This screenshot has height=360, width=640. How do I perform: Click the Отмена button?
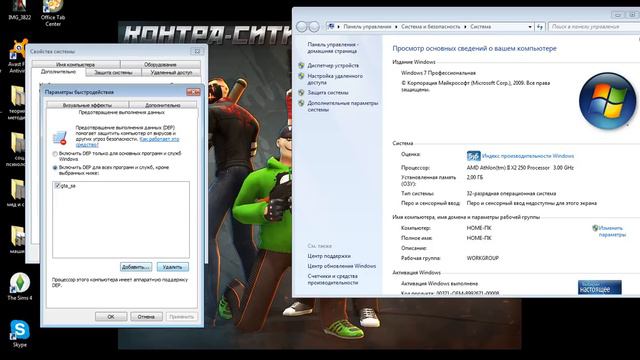(x=146, y=317)
